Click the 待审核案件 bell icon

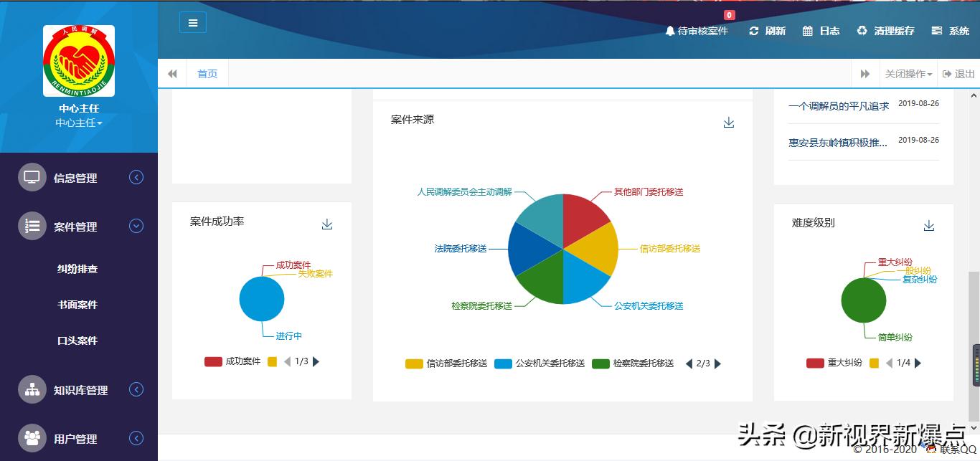coord(669,31)
